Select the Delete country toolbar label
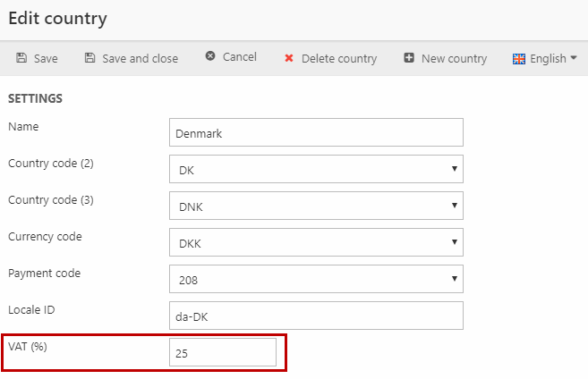Screen dimensions: 588x379 [339, 58]
